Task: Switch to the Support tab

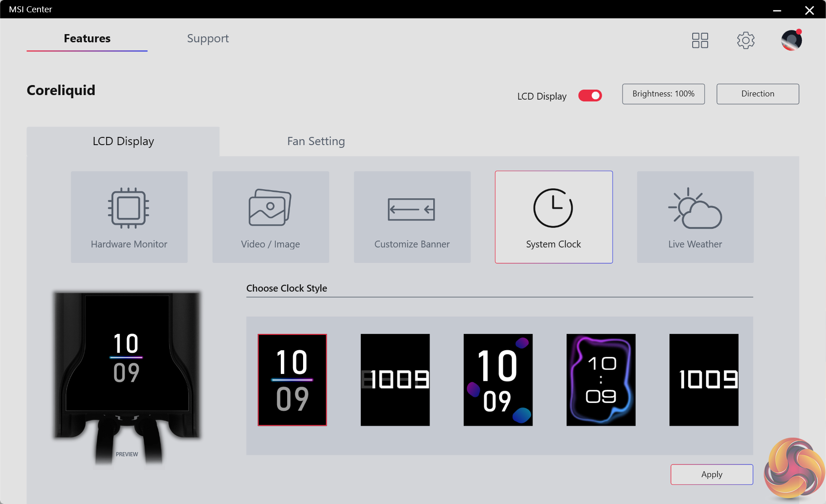Action: [208, 39]
